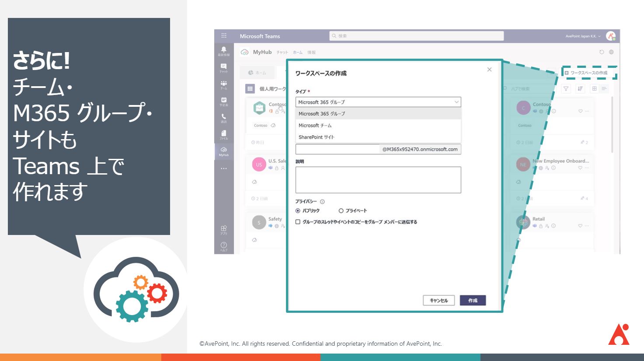Open the filter funnel icon
Image resolution: width=644 pixels, height=361 pixels.
pyautogui.click(x=566, y=88)
